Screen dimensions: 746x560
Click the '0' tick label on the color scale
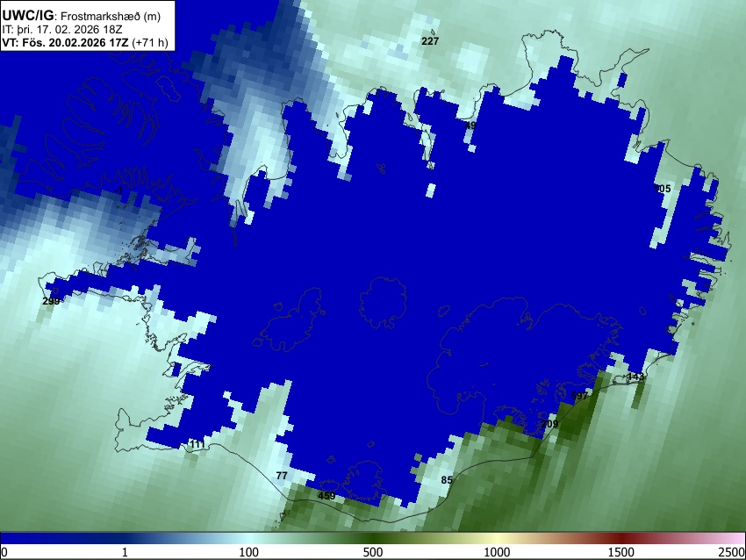[4, 552]
